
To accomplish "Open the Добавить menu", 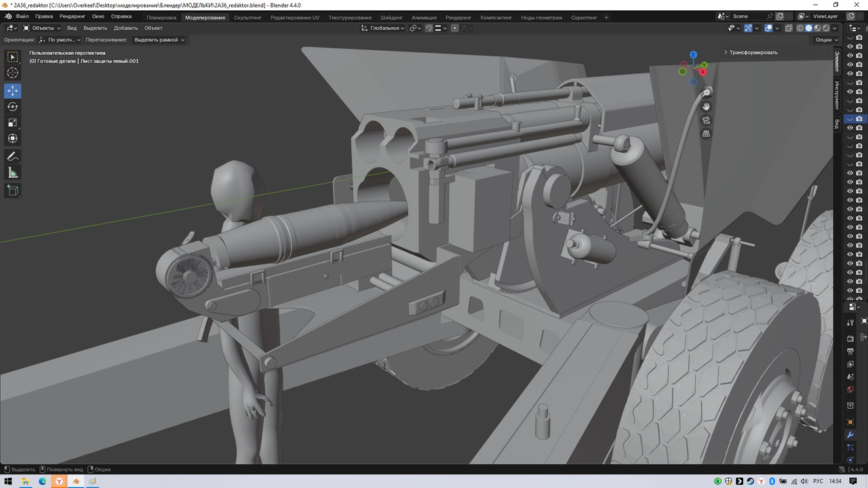I will coord(125,28).
